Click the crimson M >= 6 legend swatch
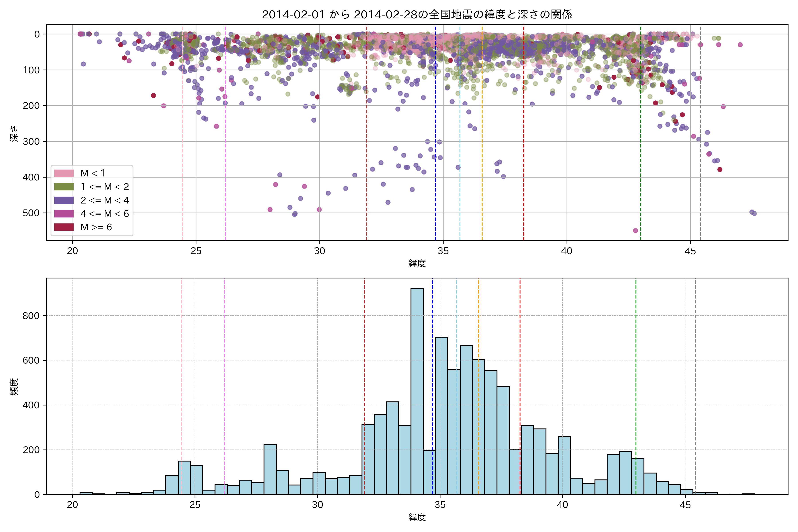This screenshot has height=532, width=798. point(64,227)
